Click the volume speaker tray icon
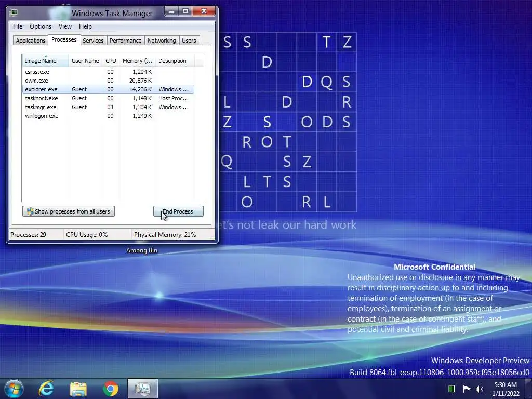 coord(479,389)
